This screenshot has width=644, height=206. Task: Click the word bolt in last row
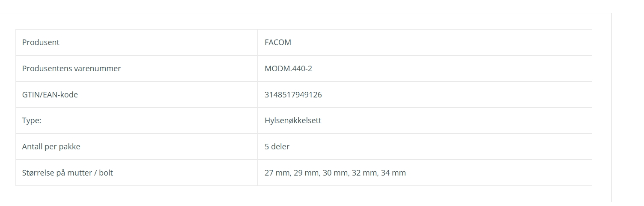pyautogui.click(x=106, y=173)
